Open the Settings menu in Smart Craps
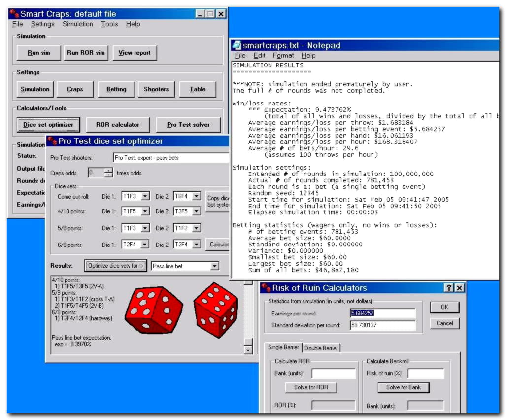506x420 pixels. coord(42,24)
